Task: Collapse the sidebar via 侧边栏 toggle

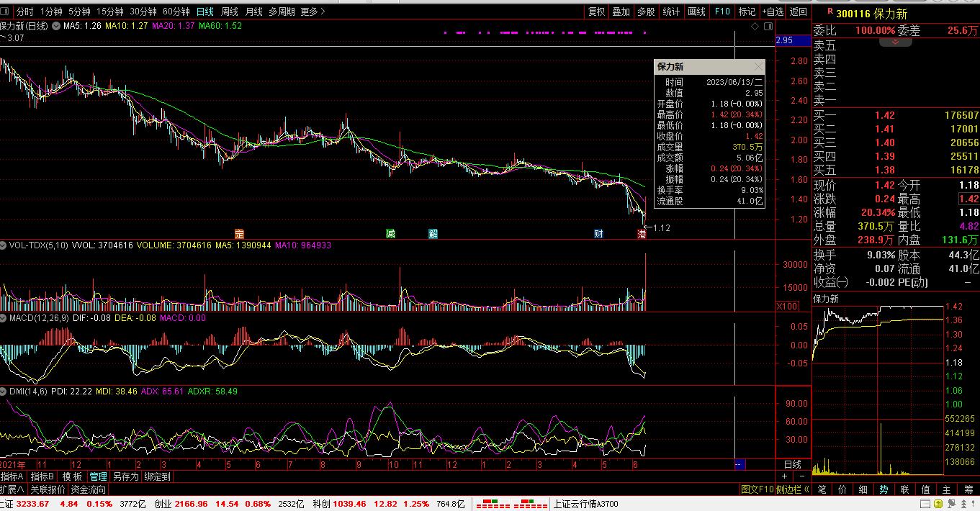Action: pos(794,489)
